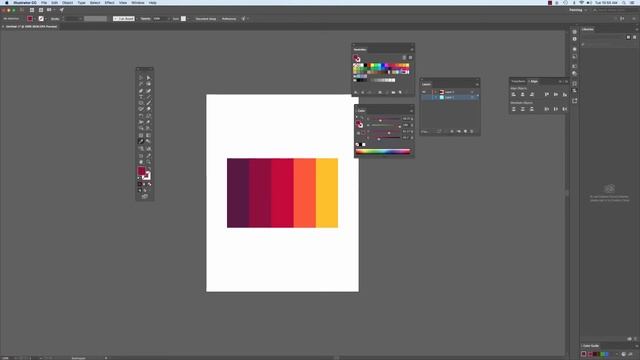Open the Opacity value dropdown

[x=168, y=19]
